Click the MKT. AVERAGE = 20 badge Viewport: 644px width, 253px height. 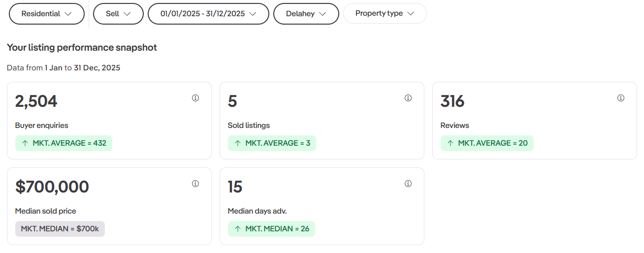pos(487,143)
